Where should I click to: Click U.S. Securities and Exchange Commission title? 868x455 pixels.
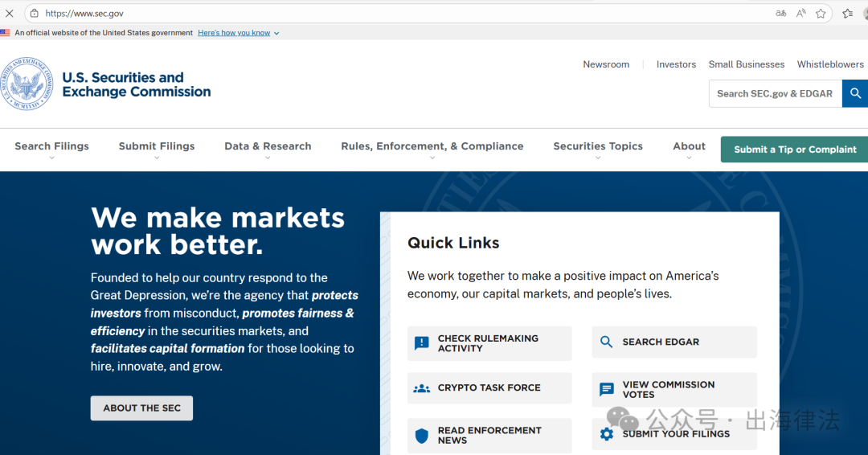[x=136, y=84]
